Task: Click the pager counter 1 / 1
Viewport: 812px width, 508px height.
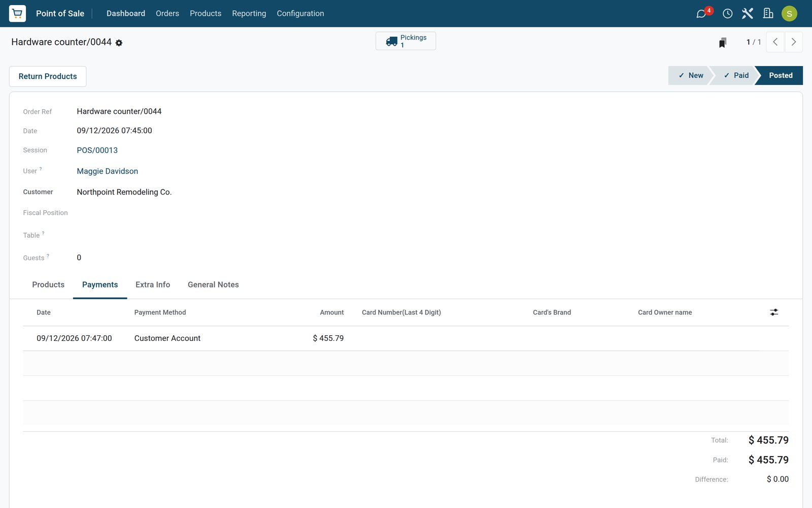Action: [754, 42]
